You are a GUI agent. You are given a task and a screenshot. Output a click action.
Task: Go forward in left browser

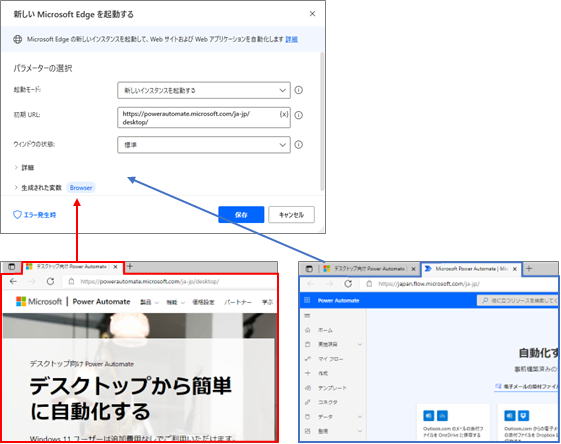pos(32,282)
